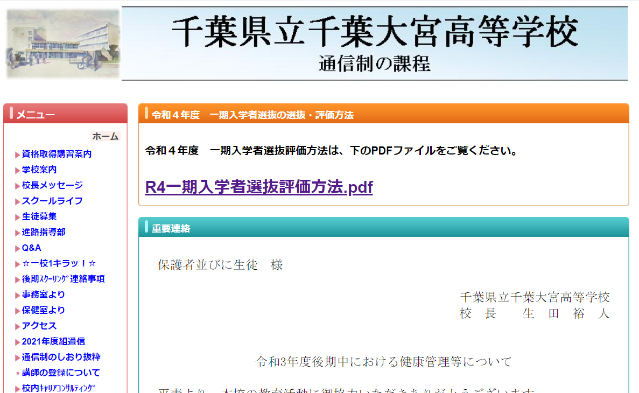Viewport: 639px width, 393px height.
Task: Click the 重要連絡 teal section header
Action: (383, 227)
